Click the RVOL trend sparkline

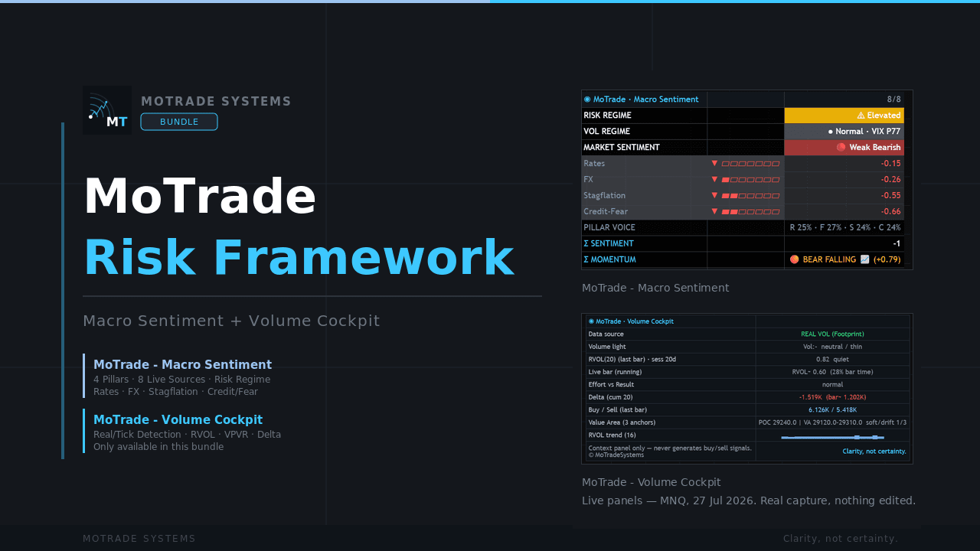[x=832, y=437]
